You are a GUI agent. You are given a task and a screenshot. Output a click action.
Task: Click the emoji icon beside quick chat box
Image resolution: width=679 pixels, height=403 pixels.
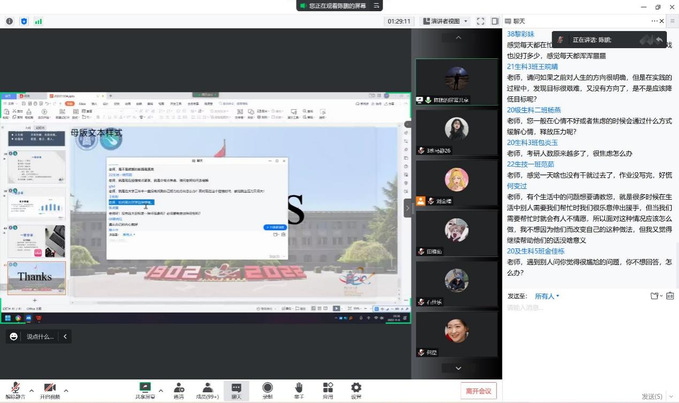(x=14, y=337)
